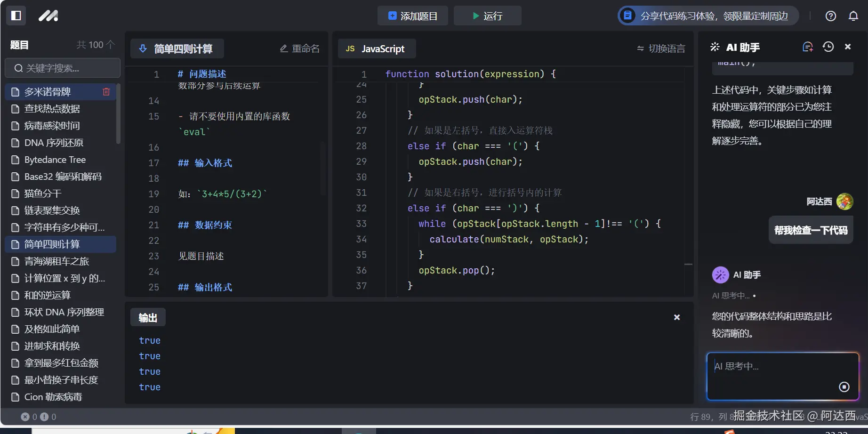Rename the problem with 重命名
868x434 pixels.
(300, 48)
